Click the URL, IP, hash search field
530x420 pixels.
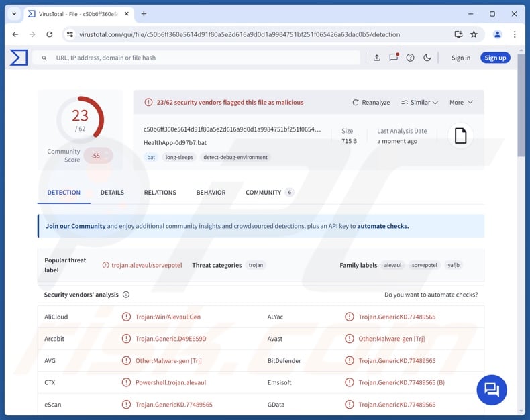pos(201,58)
